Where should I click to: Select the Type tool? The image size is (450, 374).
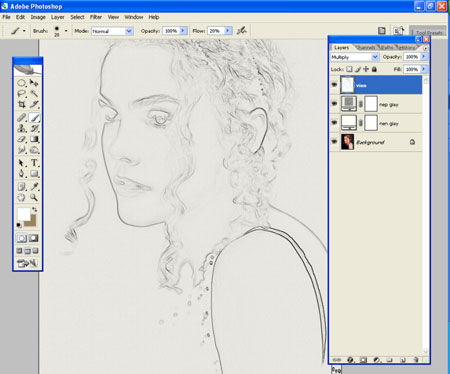point(34,163)
